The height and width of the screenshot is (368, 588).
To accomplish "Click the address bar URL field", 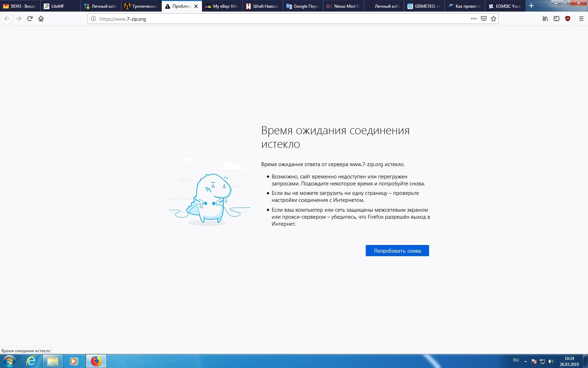I will tap(280, 19).
